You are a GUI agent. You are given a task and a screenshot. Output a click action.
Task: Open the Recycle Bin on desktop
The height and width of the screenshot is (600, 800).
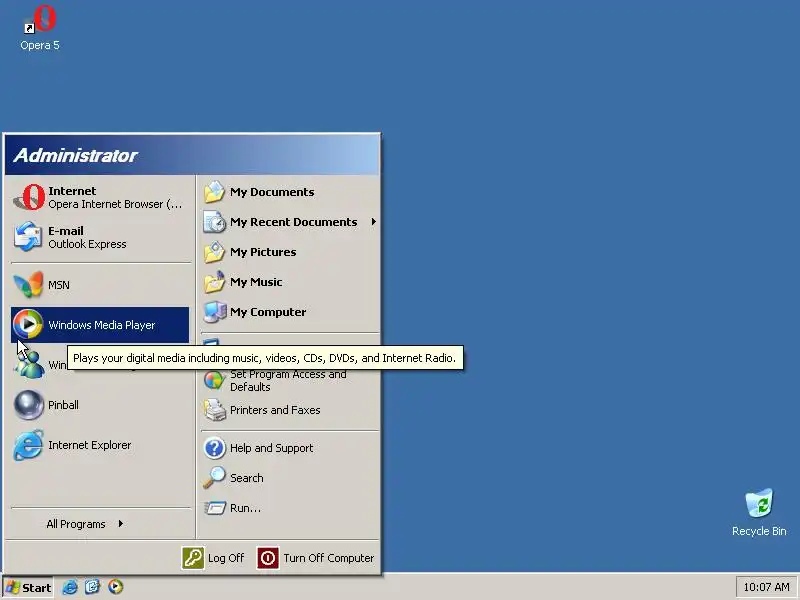coord(759,512)
